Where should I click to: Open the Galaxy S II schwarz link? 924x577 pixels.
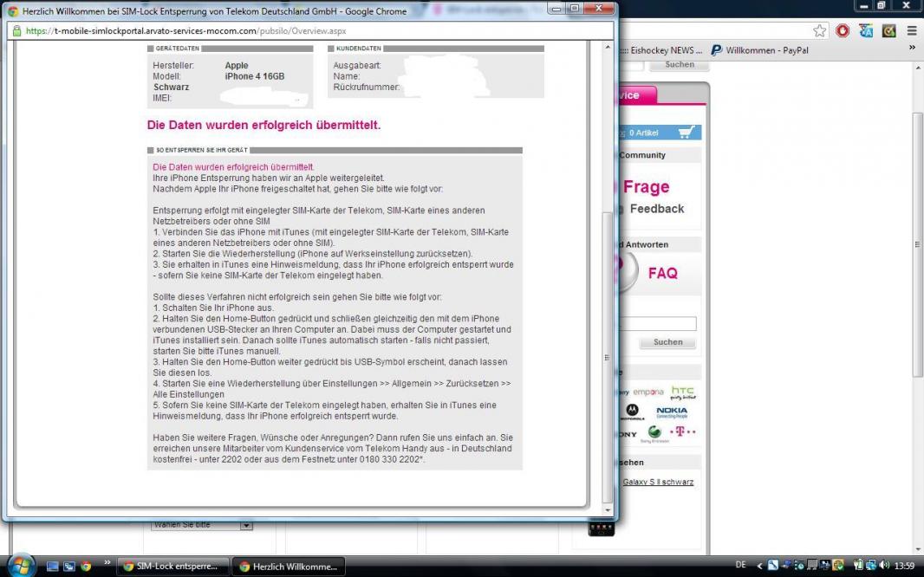[658, 482]
